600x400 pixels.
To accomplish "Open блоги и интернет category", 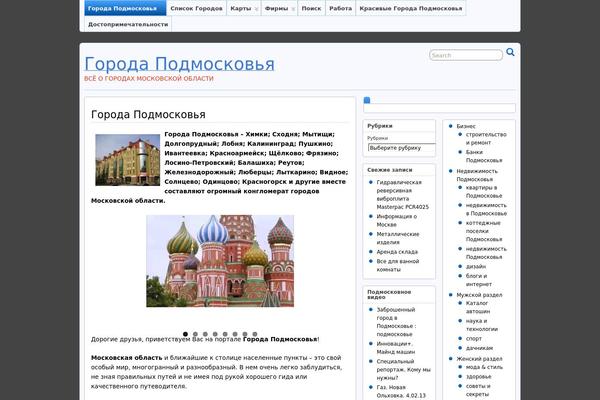I will point(478,280).
